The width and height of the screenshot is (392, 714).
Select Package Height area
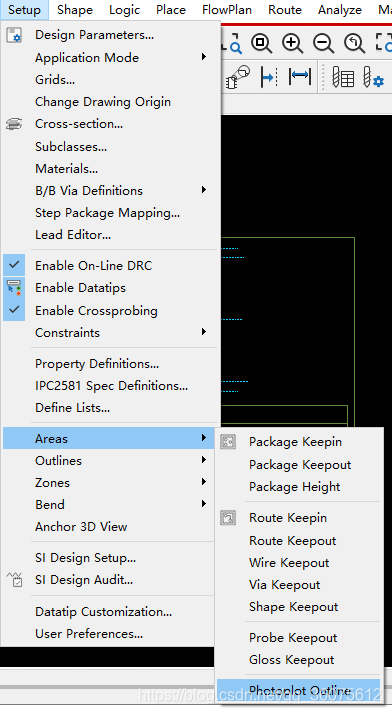[x=299, y=487]
